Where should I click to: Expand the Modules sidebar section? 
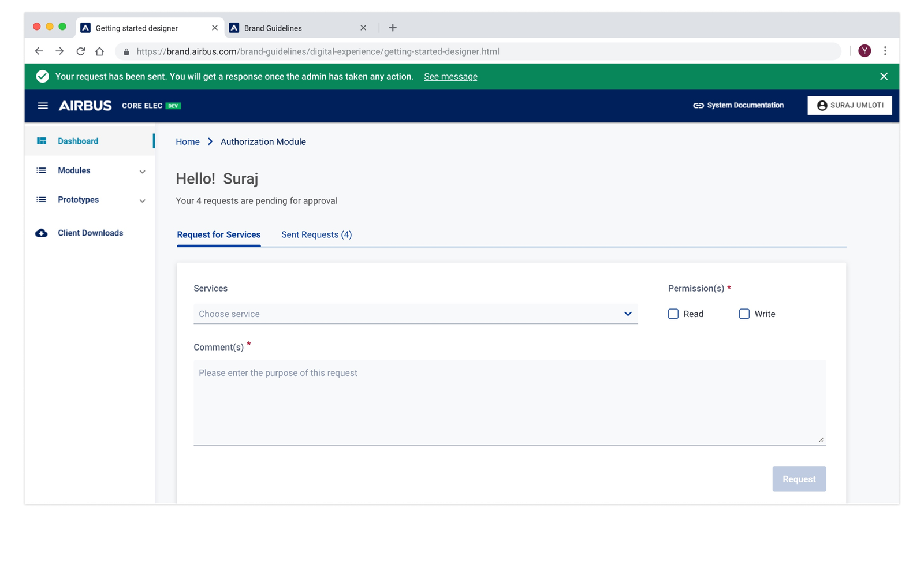tap(91, 171)
